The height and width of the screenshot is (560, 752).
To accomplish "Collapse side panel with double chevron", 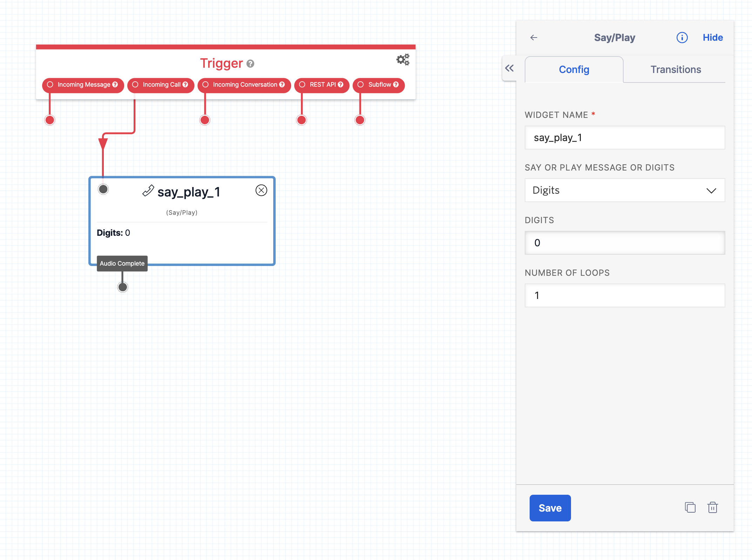I will point(509,68).
